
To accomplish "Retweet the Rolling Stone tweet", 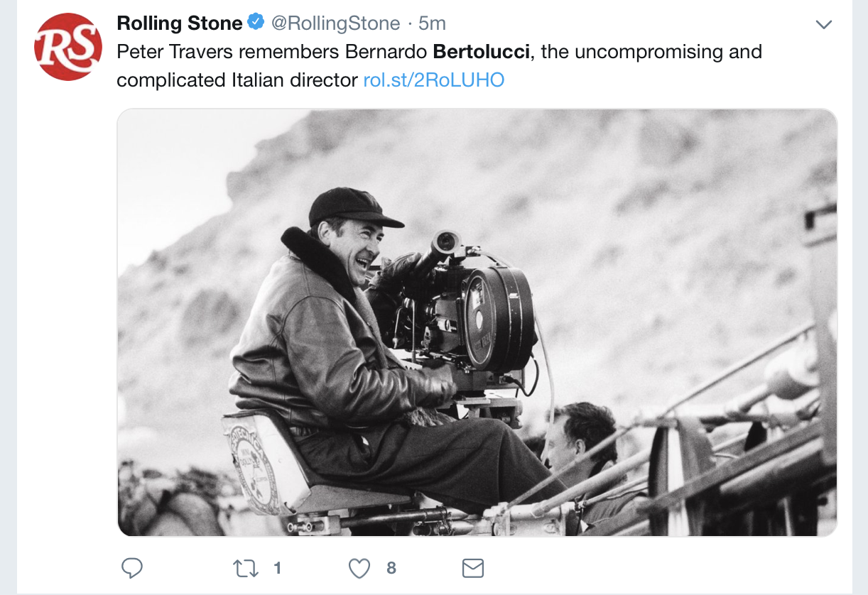I will [244, 568].
